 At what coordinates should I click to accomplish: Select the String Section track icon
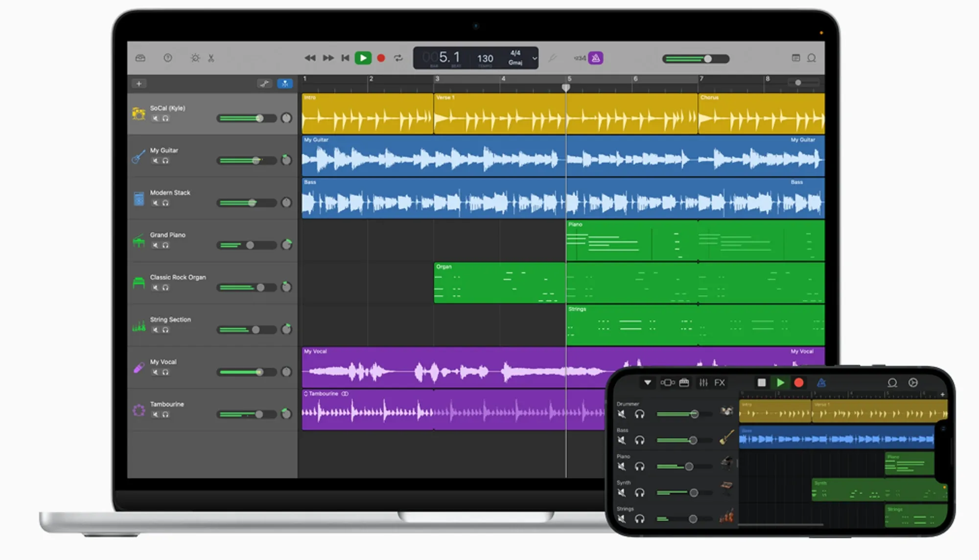[x=139, y=325]
